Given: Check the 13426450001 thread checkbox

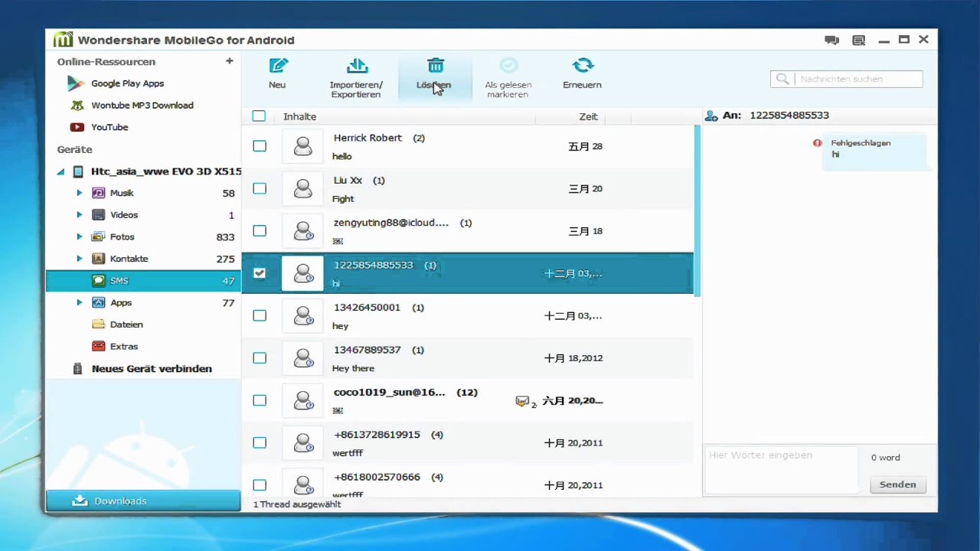Looking at the screenshot, I should point(260,315).
